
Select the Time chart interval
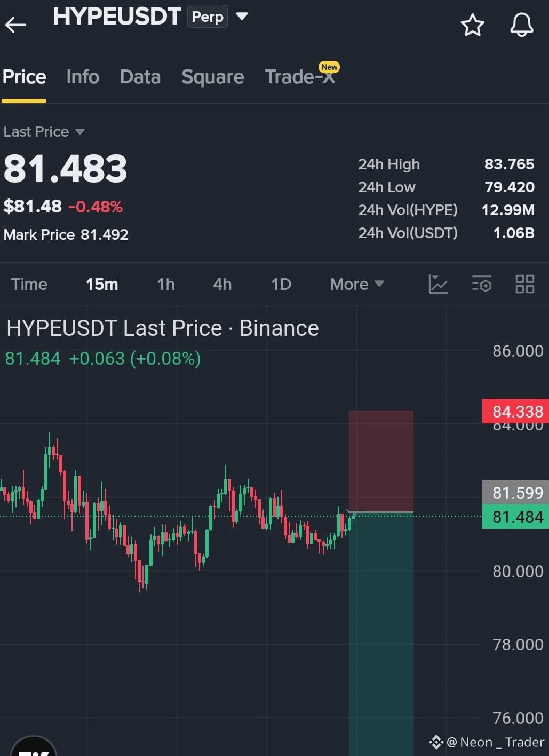(x=29, y=284)
